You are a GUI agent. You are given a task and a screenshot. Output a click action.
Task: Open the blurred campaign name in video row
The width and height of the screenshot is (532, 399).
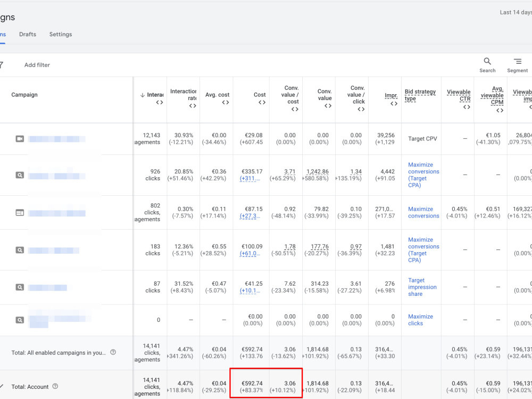[x=57, y=139]
